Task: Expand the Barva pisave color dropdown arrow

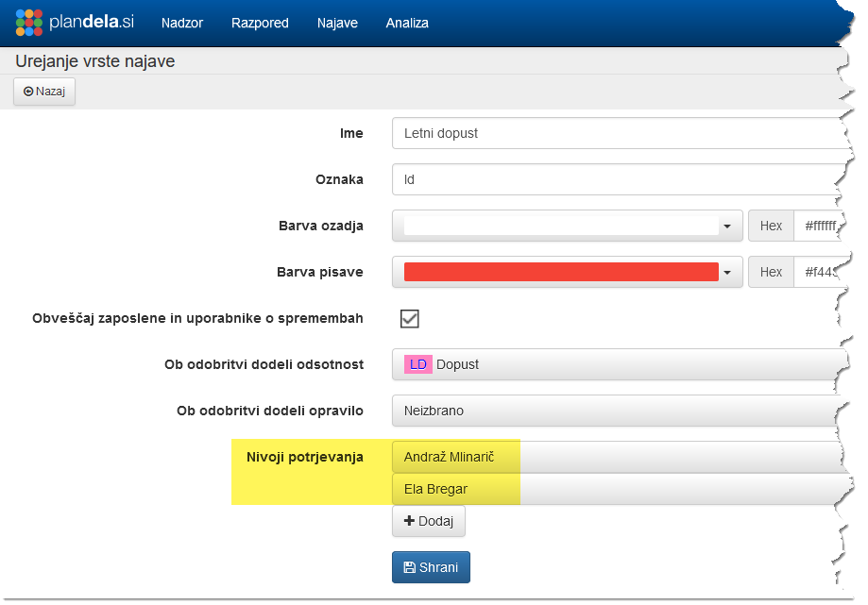Action: (726, 273)
